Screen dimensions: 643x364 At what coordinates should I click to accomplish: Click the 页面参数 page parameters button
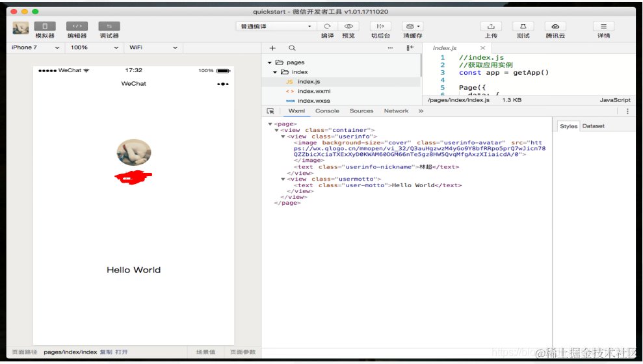243,352
